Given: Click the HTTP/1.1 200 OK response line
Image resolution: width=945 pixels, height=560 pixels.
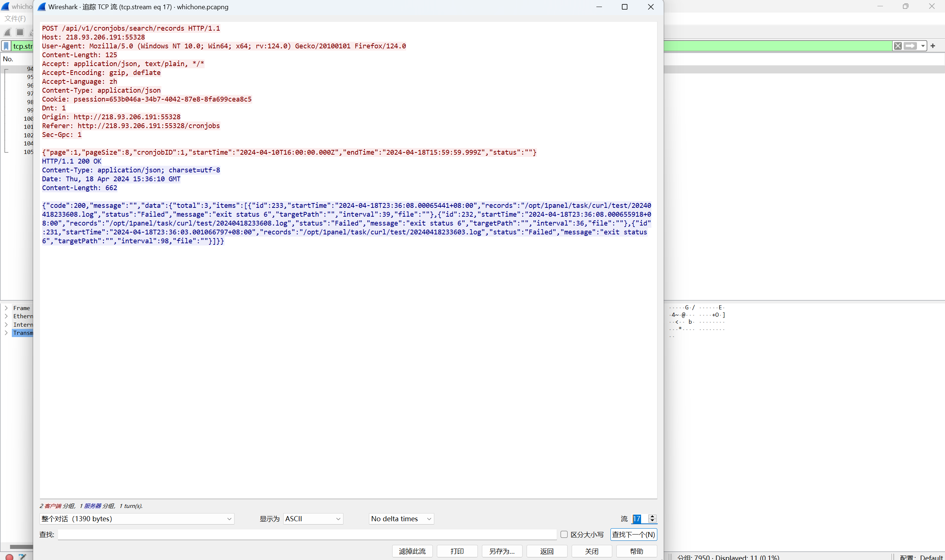Looking at the screenshot, I should click(72, 161).
